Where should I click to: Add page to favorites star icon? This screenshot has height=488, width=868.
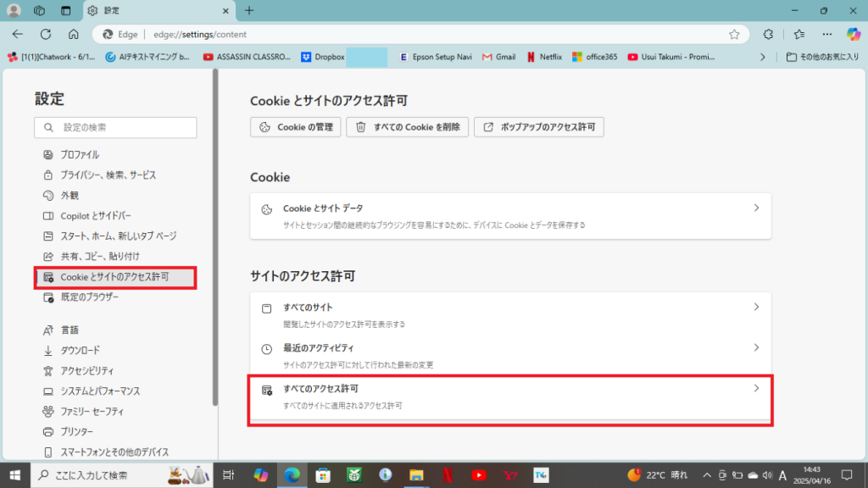coord(734,34)
